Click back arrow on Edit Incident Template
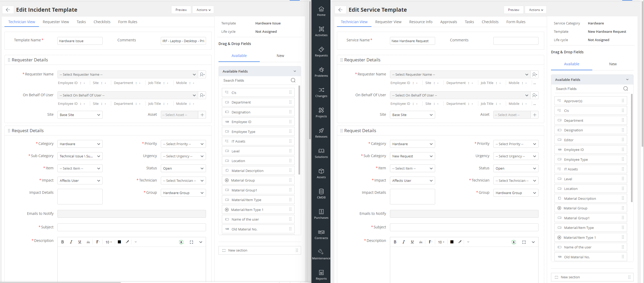Image resolution: width=644 pixels, height=283 pixels. 8,10
